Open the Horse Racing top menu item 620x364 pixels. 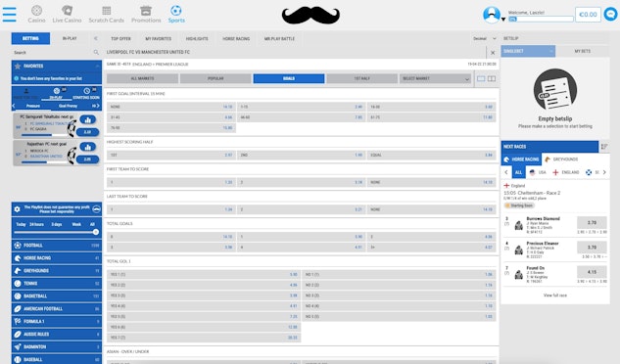(x=236, y=39)
